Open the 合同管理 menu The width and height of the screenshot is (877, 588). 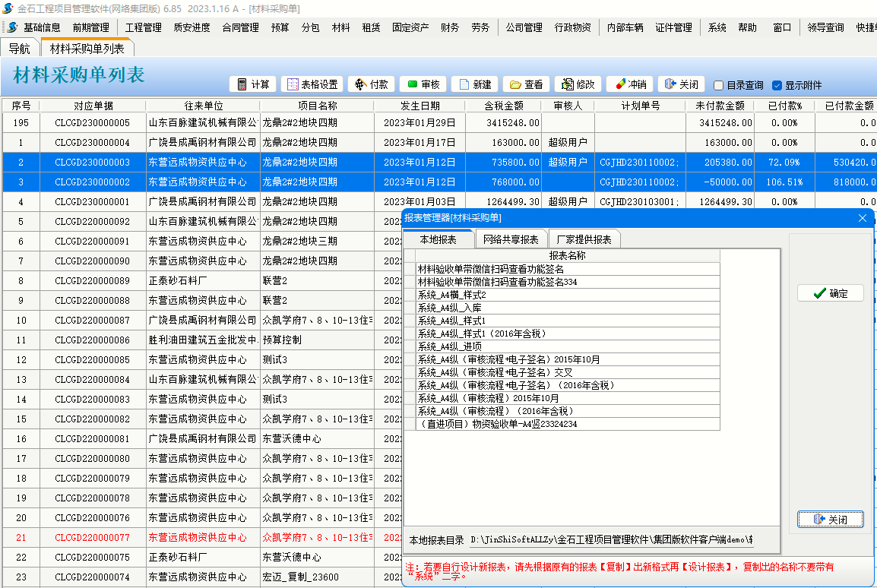pos(240,27)
